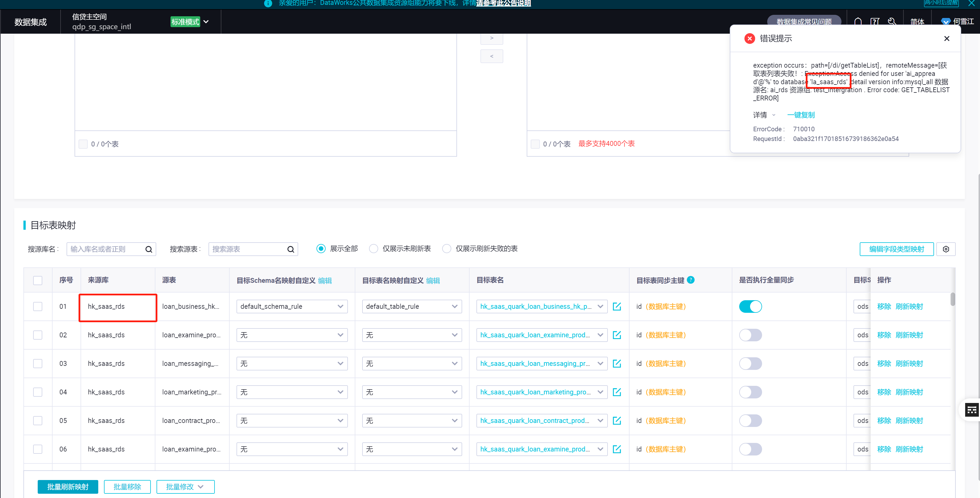
Task: Click the 两小时后提醒 remind-later button
Action: [941, 3]
